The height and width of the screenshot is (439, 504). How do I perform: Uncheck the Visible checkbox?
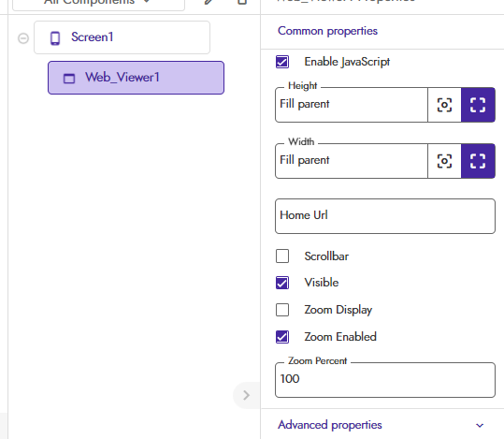(x=282, y=283)
